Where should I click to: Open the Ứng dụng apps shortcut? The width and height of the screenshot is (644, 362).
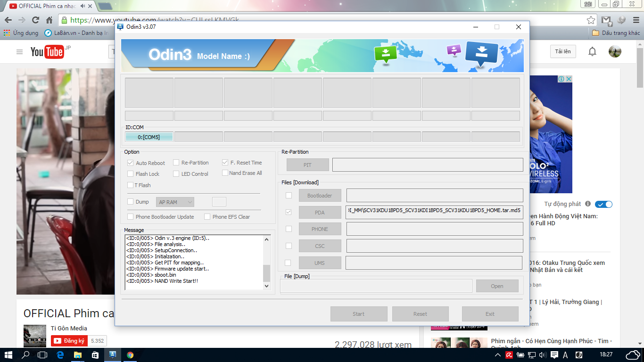[21, 33]
